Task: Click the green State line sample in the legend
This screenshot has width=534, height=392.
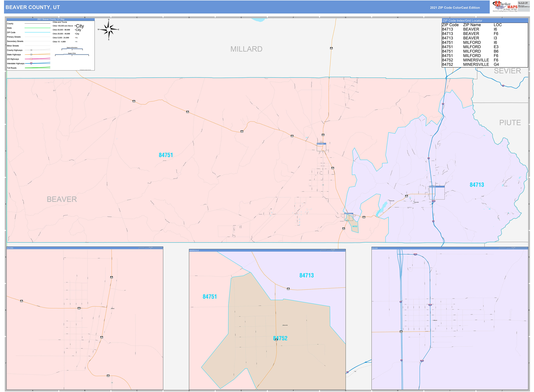Action: (38, 28)
